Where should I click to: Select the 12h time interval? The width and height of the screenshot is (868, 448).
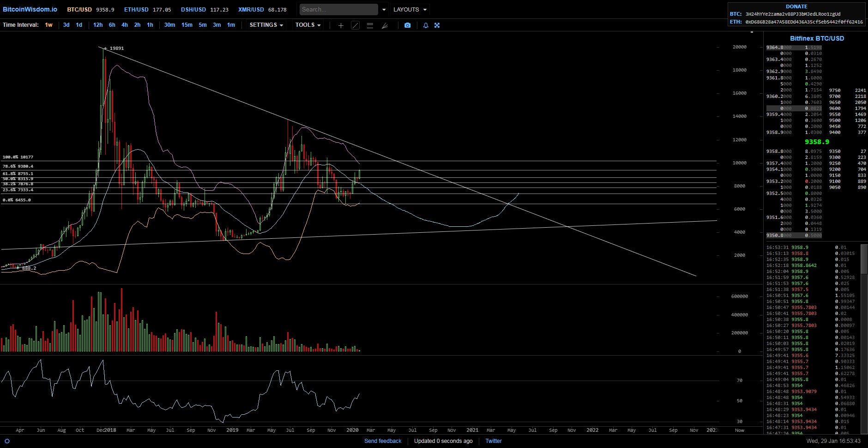[x=98, y=25]
